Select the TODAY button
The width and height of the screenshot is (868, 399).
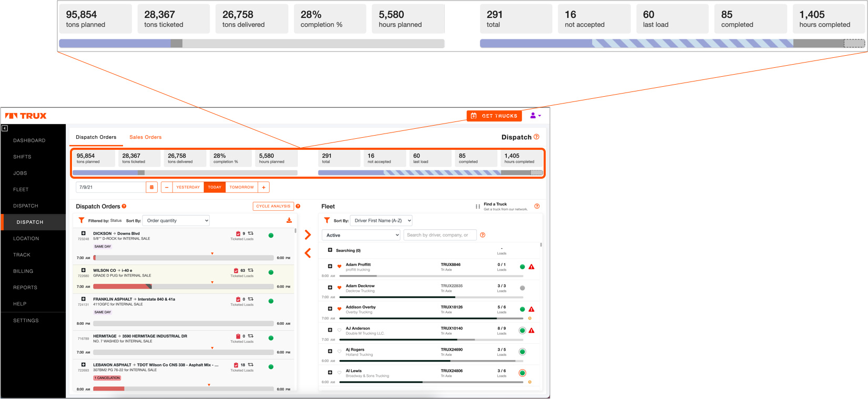click(x=215, y=187)
